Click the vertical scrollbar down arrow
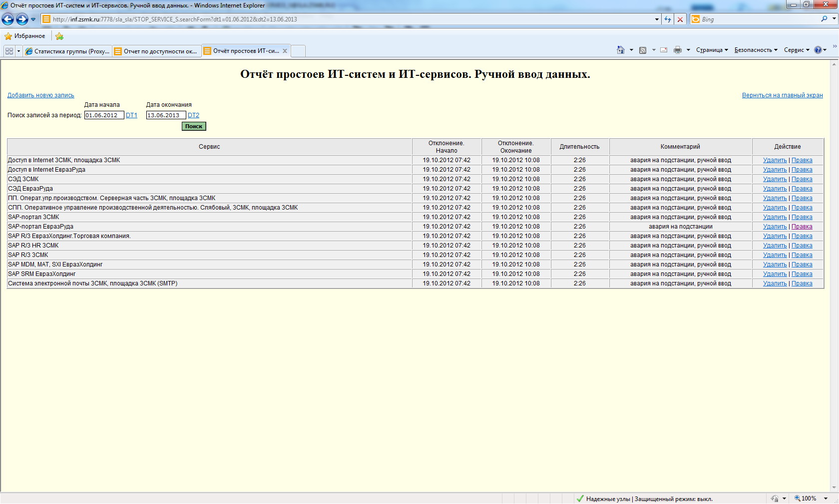This screenshot has width=839, height=504. (834, 488)
